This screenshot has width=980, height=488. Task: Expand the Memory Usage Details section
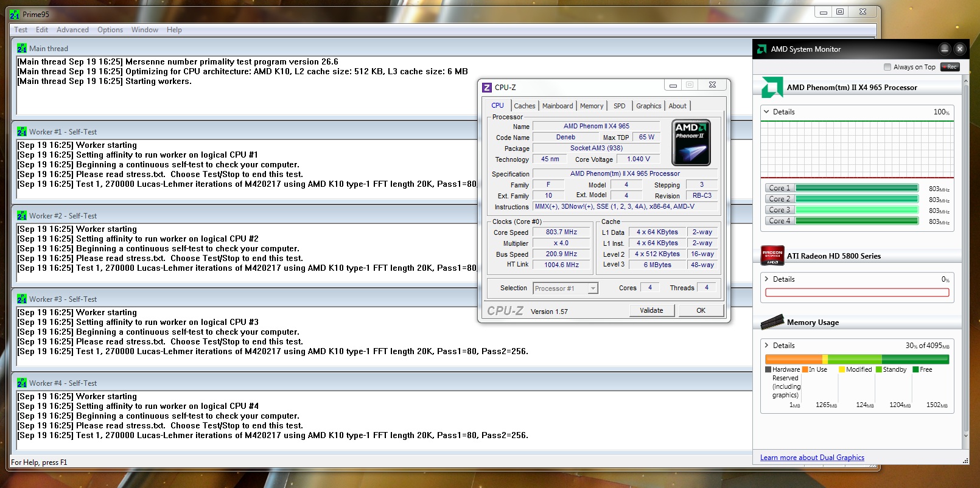pyautogui.click(x=766, y=345)
